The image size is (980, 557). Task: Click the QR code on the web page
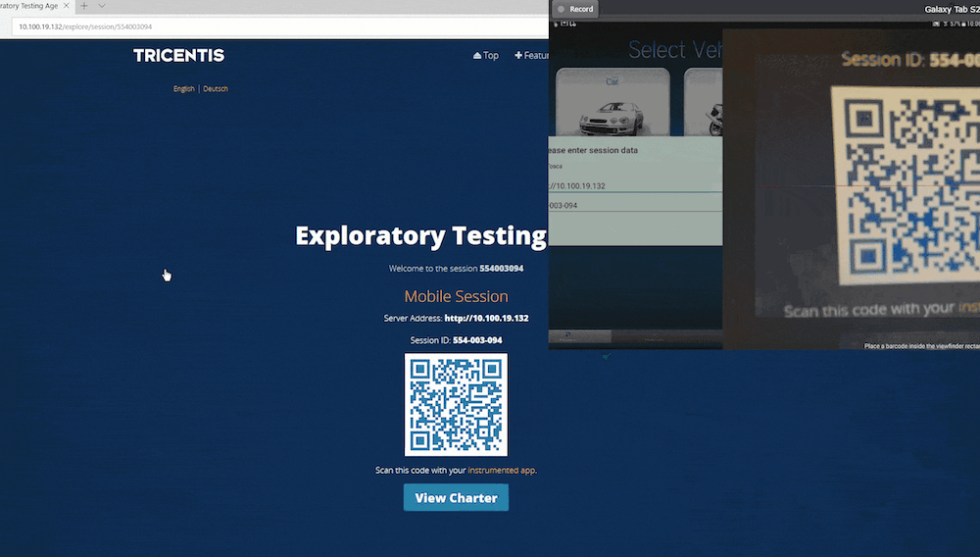tap(457, 404)
